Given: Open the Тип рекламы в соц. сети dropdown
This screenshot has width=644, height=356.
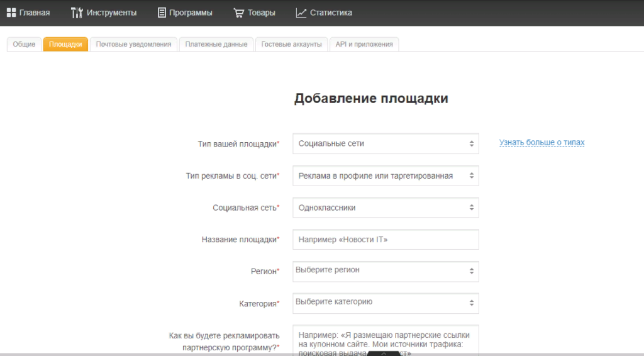Looking at the screenshot, I should click(386, 175).
